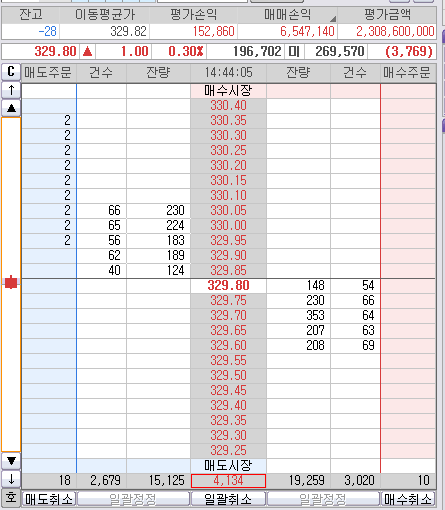Click the C clear button in header
Screen dimensions: 445x510
click(11, 72)
